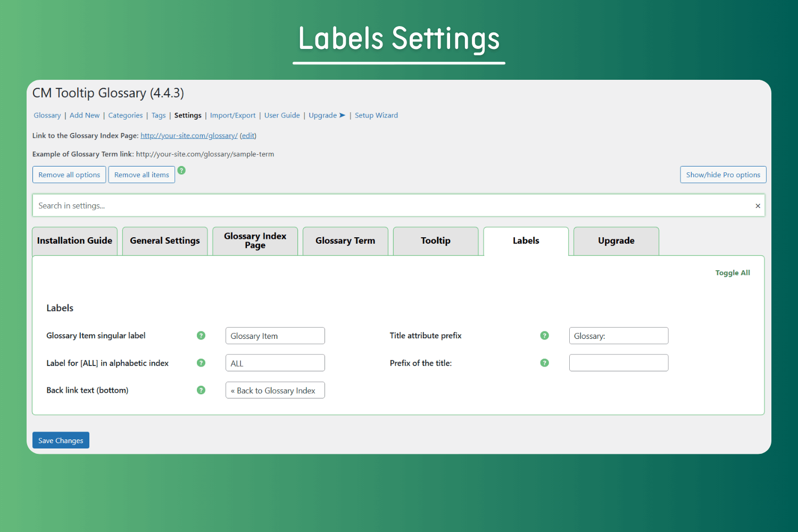Open the glossary index page link
The image size is (798, 532).
[x=188, y=135]
